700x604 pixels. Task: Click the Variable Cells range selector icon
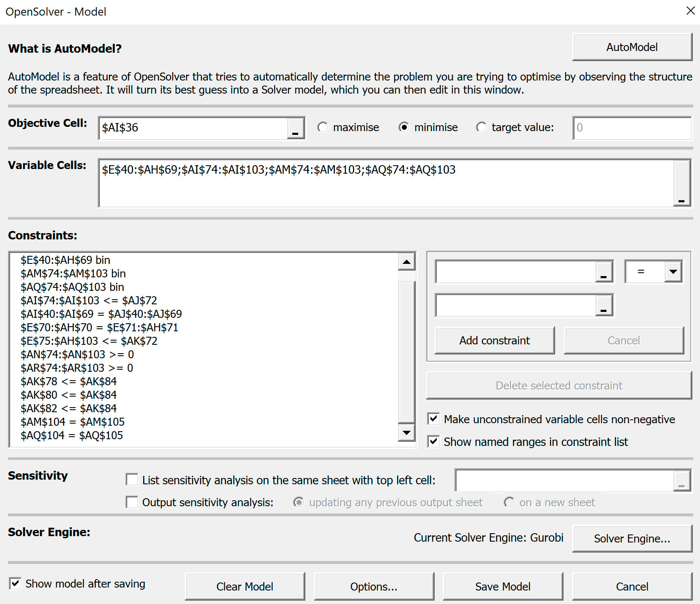pos(681,183)
